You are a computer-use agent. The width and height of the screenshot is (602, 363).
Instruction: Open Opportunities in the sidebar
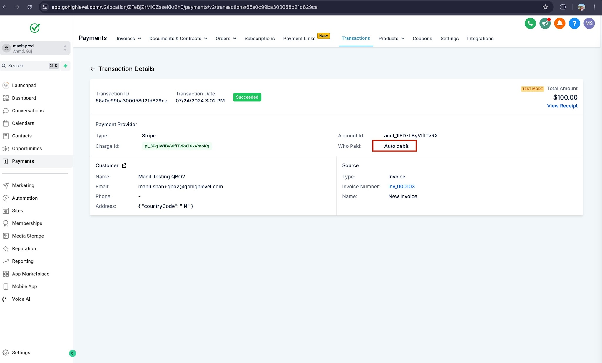[26, 149]
